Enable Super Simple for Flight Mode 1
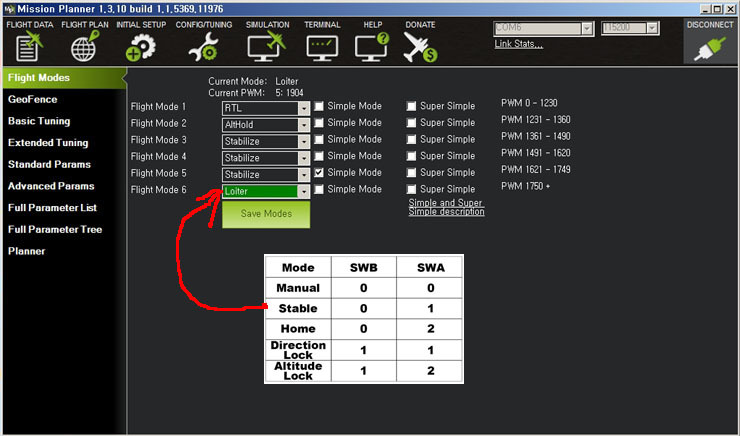The width and height of the screenshot is (740, 436). pyautogui.click(x=412, y=106)
